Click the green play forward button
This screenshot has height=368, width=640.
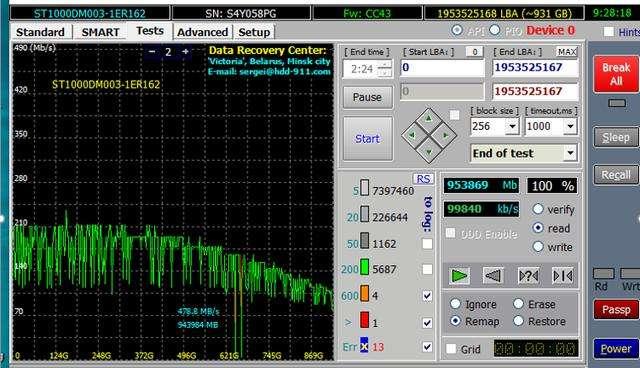[459, 276]
